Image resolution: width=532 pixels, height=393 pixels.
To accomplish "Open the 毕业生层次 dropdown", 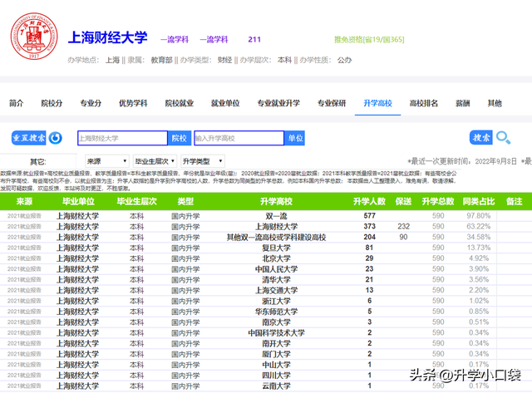I will click(x=155, y=161).
